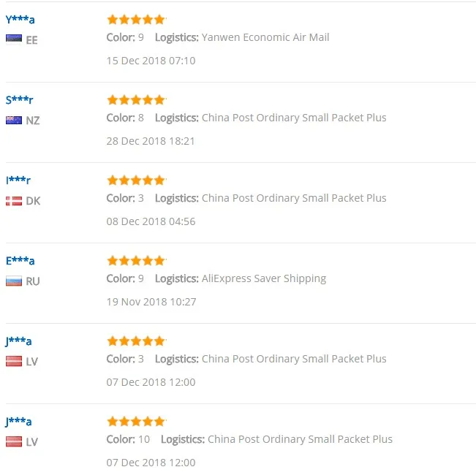
Task: Open the bottom J***a reviewer link
Action: (18, 422)
